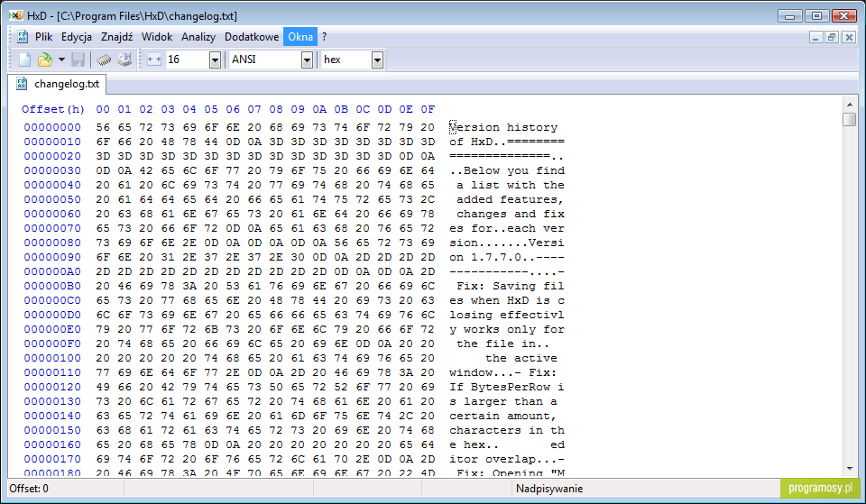Open the Analizy menu
This screenshot has width=866, height=504.
(198, 37)
